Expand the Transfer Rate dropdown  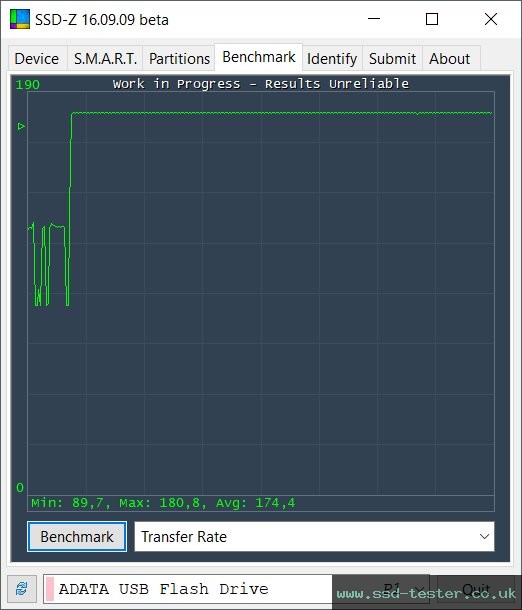pyautogui.click(x=314, y=536)
